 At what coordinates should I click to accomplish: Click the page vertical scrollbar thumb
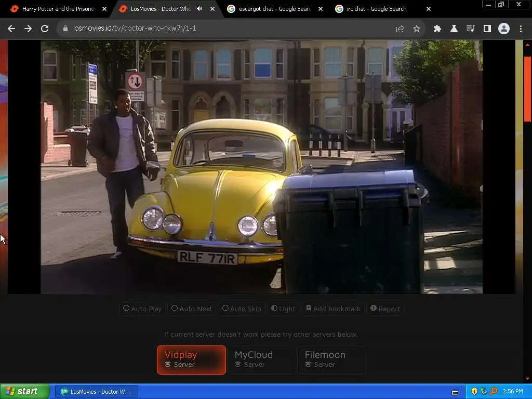(528, 89)
